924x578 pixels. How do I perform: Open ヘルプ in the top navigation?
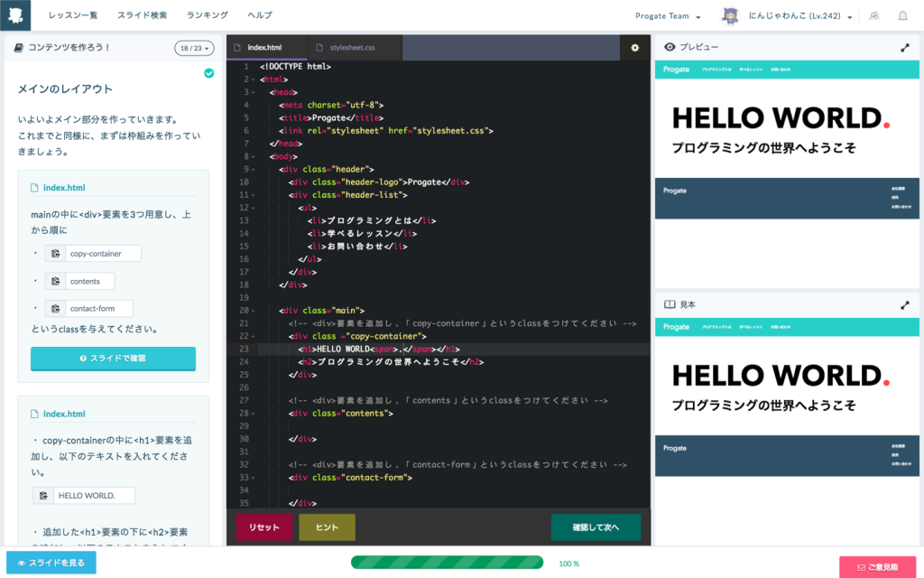(x=260, y=15)
